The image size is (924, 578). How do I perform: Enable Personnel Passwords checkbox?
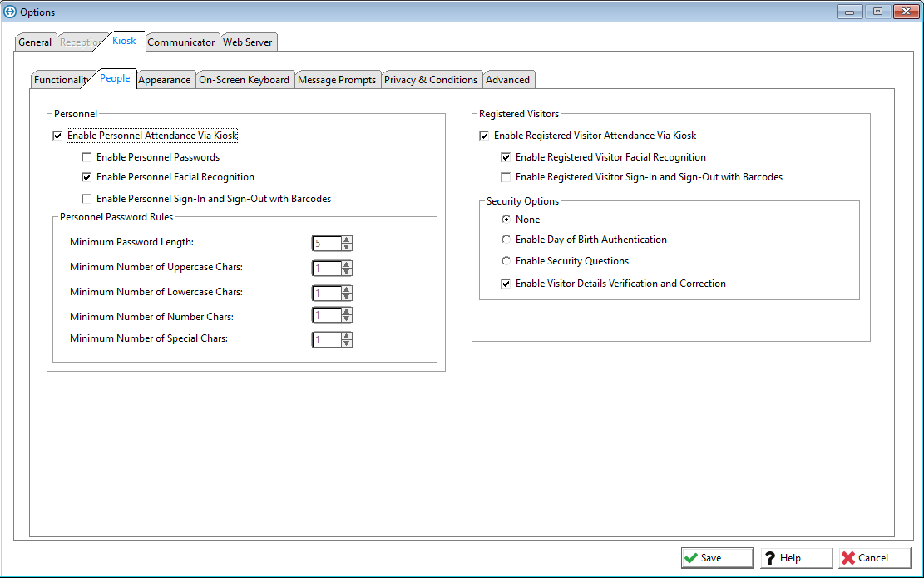coord(86,157)
